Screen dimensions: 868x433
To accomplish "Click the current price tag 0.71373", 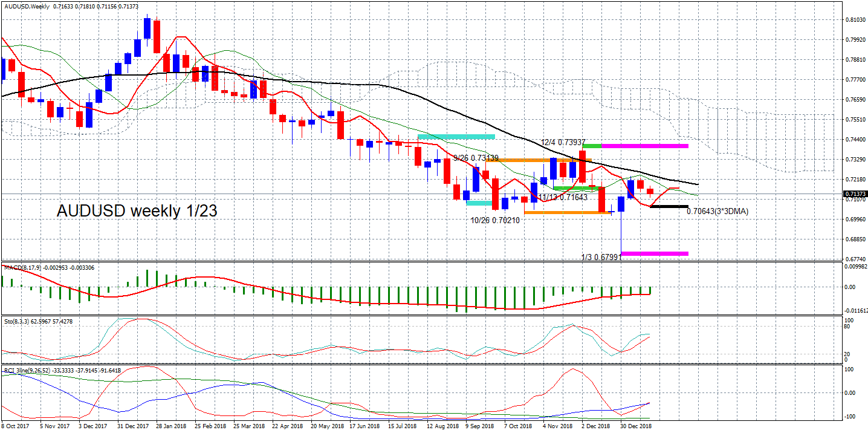I will 855,194.
